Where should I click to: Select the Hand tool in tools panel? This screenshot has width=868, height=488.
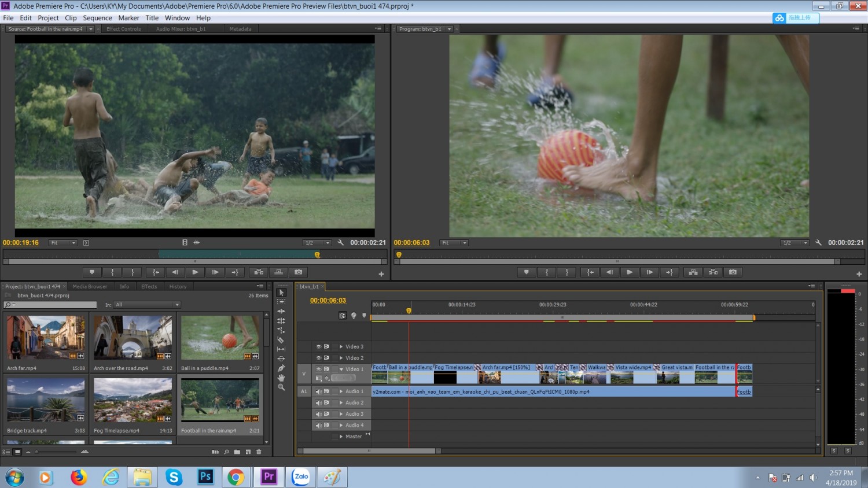click(281, 378)
